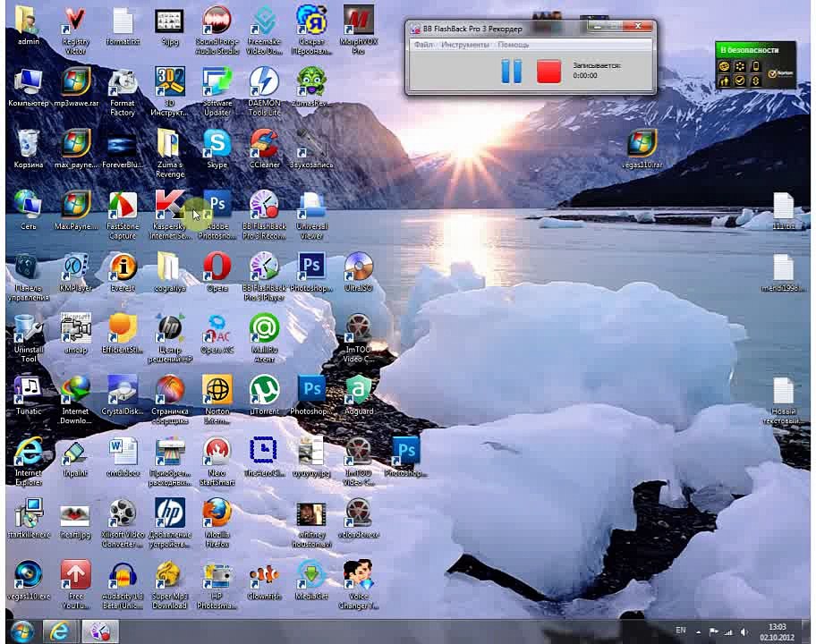Click the EN language indicator in tray
Viewport: 816px width, 644px height.
click(681, 630)
